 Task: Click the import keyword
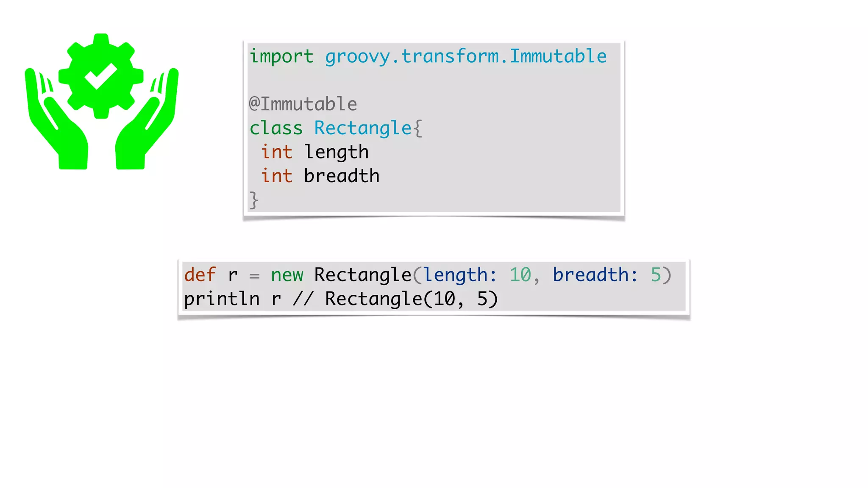click(x=281, y=56)
